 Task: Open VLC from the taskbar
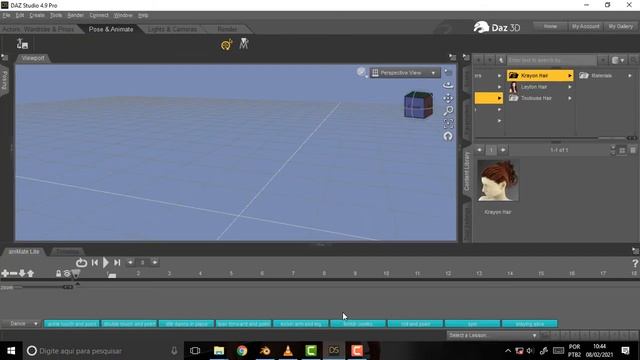point(288,351)
